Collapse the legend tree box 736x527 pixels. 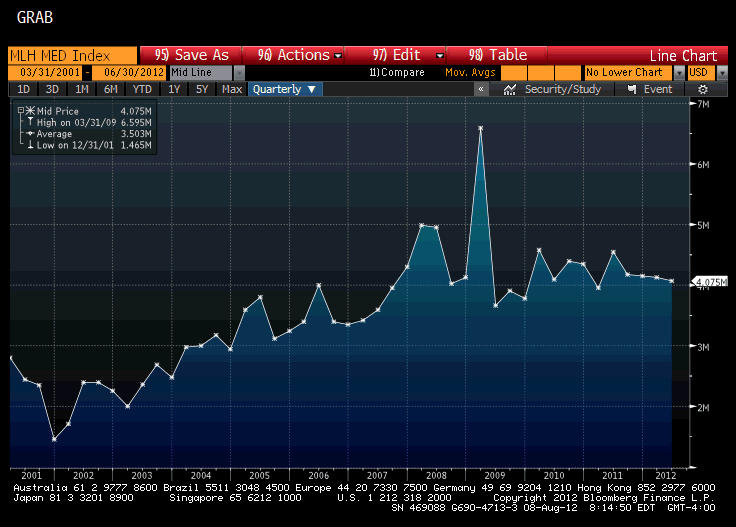[x=21, y=110]
